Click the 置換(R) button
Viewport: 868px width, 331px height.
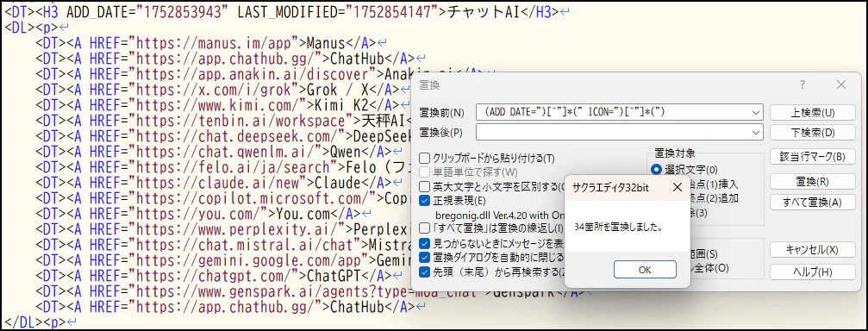tap(813, 181)
